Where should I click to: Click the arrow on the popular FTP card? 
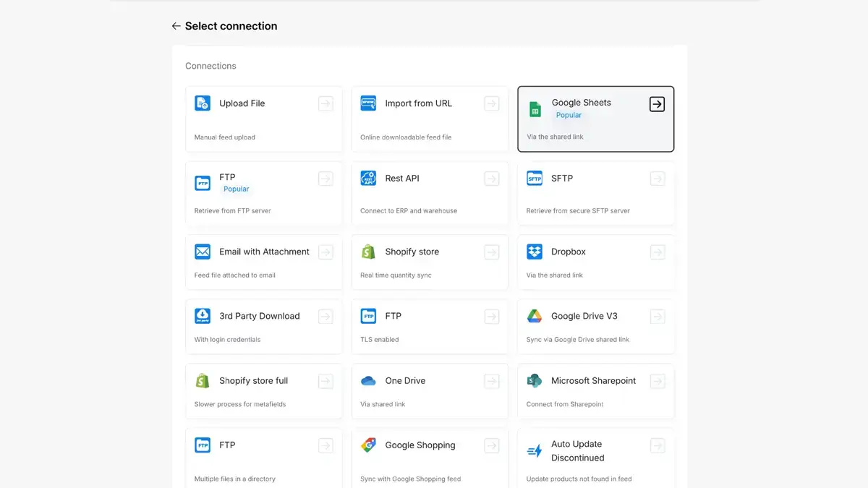pyautogui.click(x=325, y=179)
